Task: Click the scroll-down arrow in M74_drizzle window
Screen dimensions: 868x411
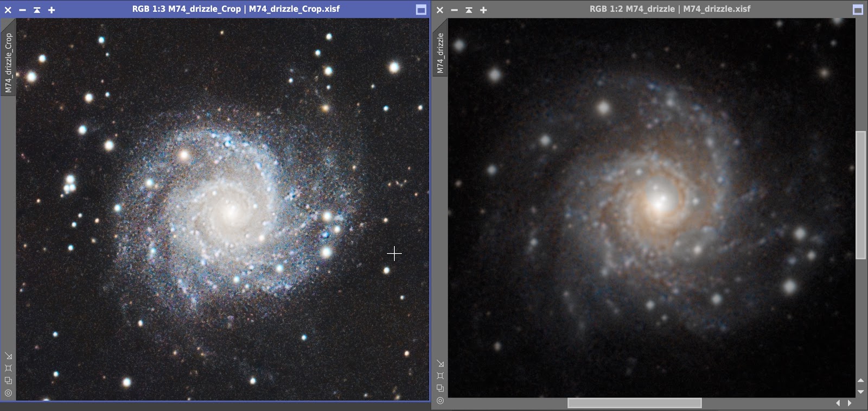Action: [860, 391]
